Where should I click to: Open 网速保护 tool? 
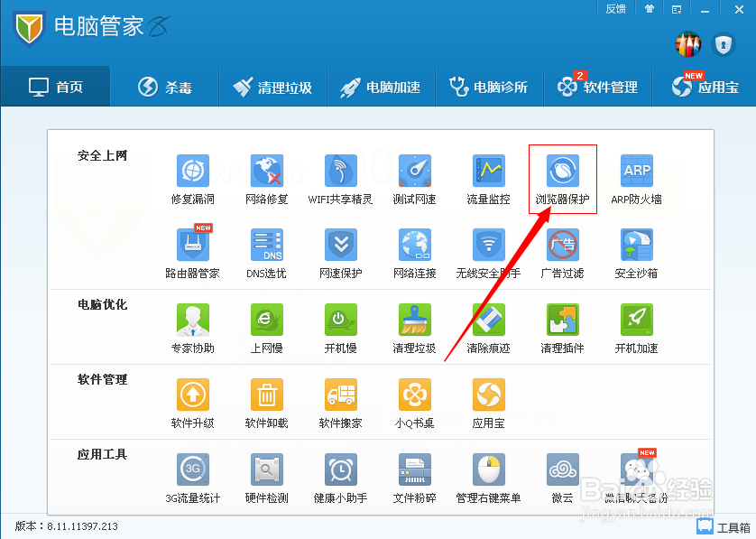point(340,246)
